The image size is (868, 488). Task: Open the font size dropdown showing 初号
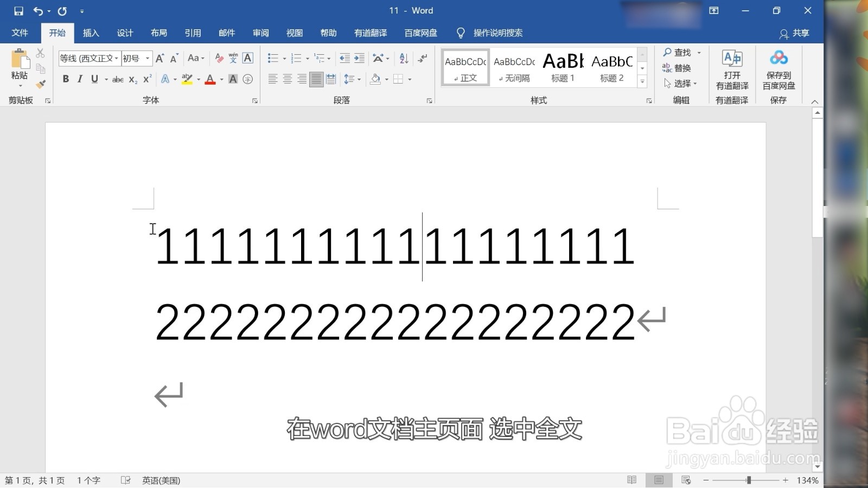click(x=147, y=58)
